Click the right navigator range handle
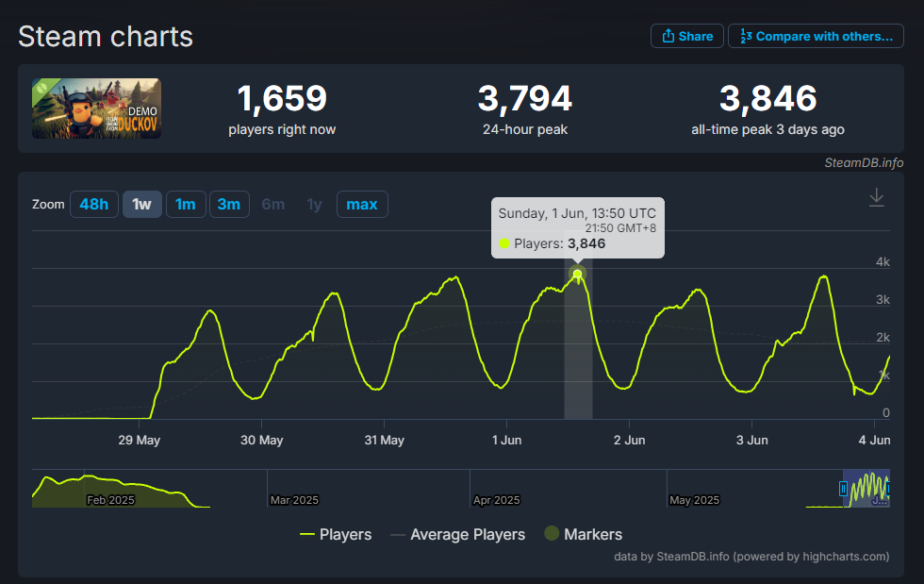The width and height of the screenshot is (924, 584). tap(887, 489)
